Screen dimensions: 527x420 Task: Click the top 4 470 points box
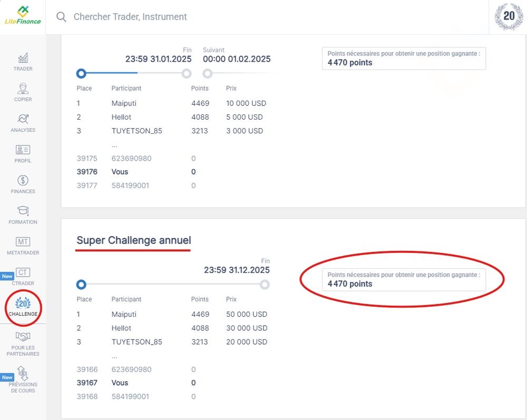tap(404, 58)
